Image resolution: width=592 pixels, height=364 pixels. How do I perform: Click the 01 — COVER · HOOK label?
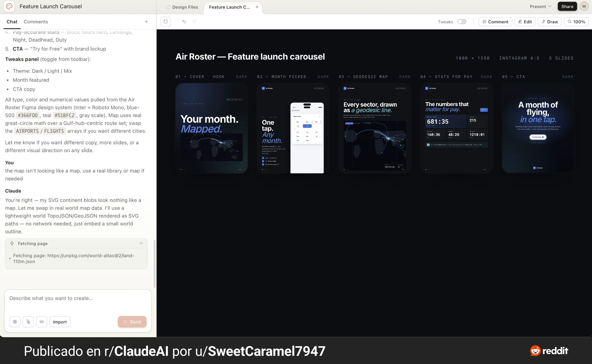(x=200, y=76)
